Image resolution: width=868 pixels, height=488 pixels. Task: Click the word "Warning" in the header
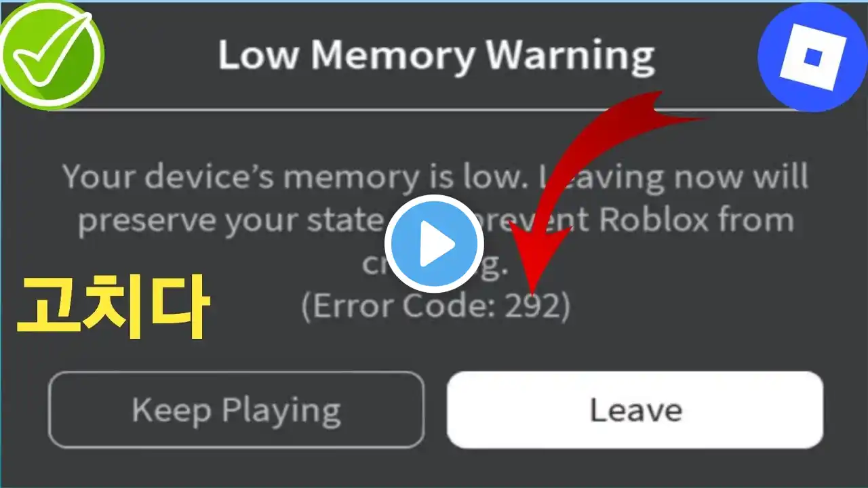coord(570,56)
